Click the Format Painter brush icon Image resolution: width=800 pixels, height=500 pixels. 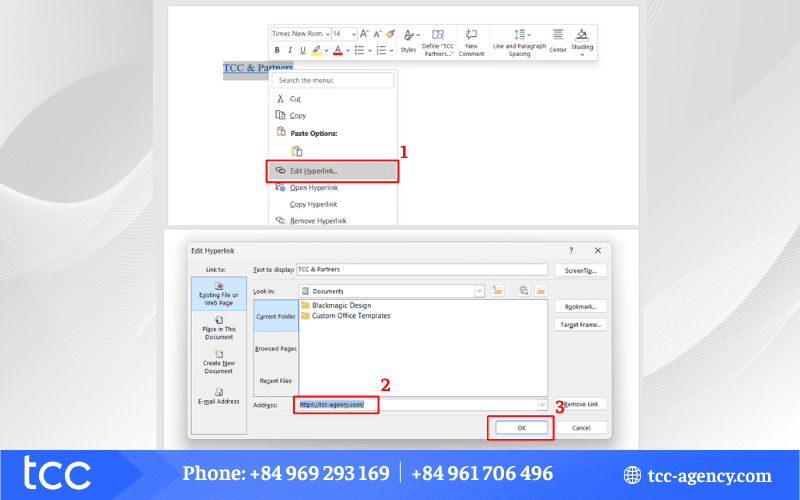click(390, 34)
